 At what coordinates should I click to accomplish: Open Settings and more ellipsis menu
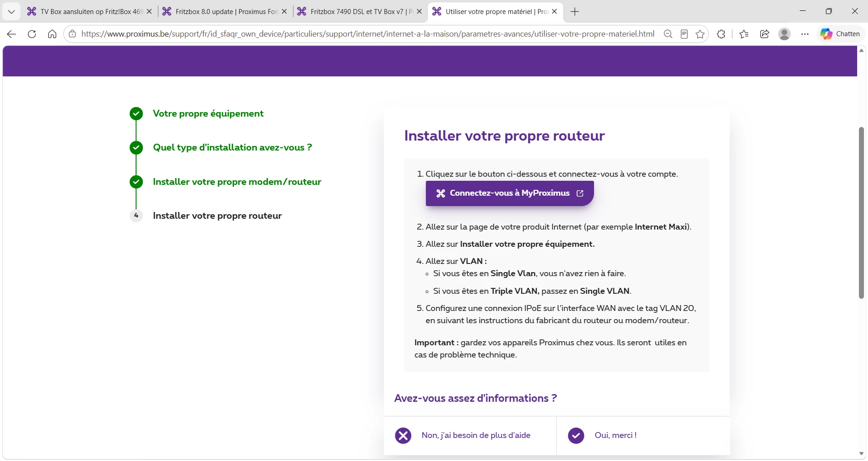point(805,34)
